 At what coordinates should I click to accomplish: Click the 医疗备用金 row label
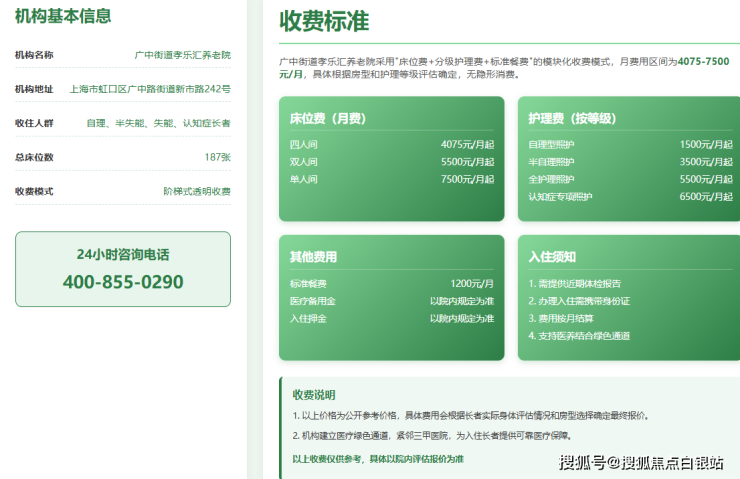[x=312, y=301]
